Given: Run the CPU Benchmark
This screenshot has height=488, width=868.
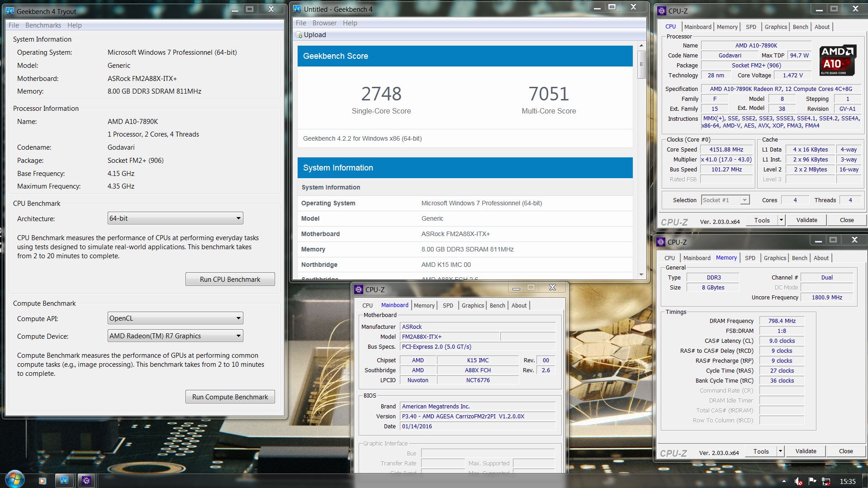Looking at the screenshot, I should click(230, 279).
